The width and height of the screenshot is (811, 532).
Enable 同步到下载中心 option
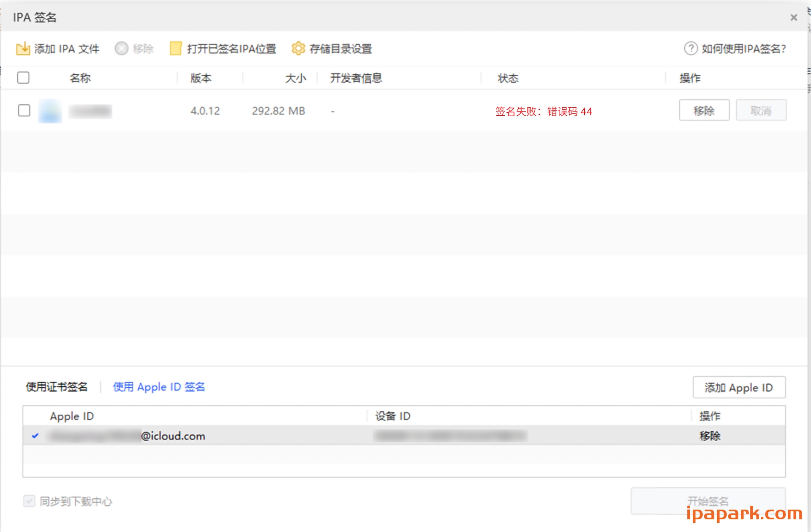pyautogui.click(x=29, y=501)
